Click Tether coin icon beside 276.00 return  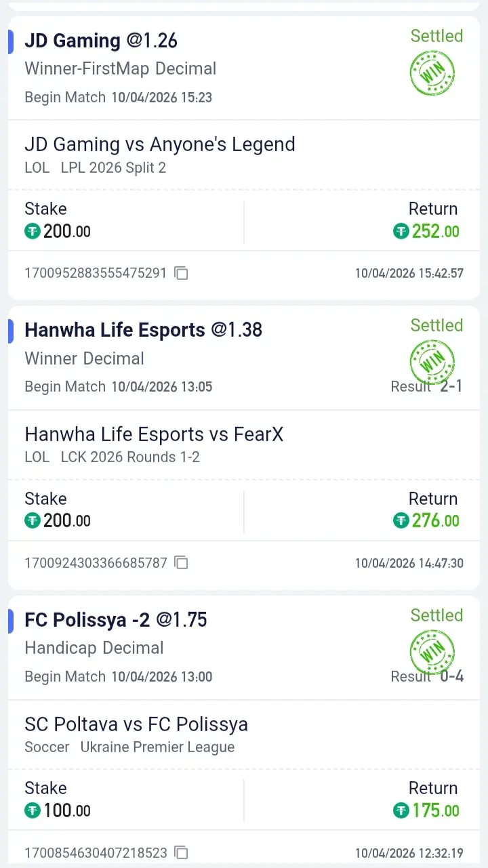coord(401,521)
